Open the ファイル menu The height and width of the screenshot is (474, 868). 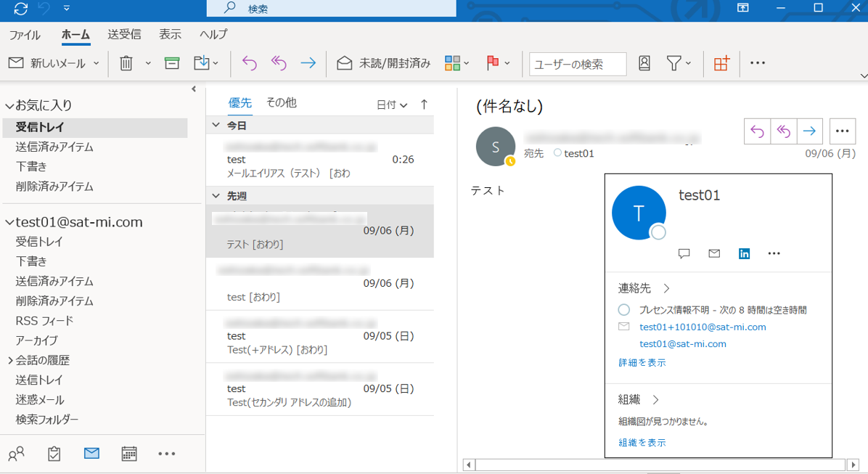click(25, 35)
